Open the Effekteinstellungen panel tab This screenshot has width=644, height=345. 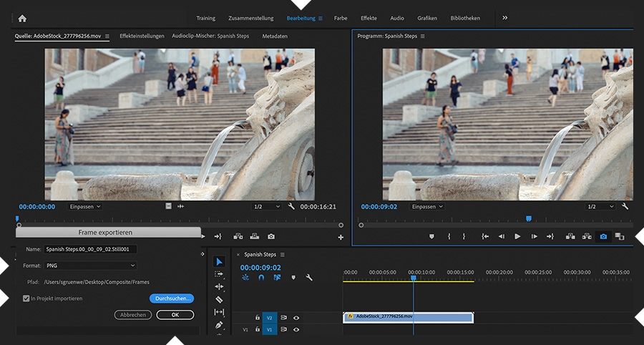[x=142, y=36]
